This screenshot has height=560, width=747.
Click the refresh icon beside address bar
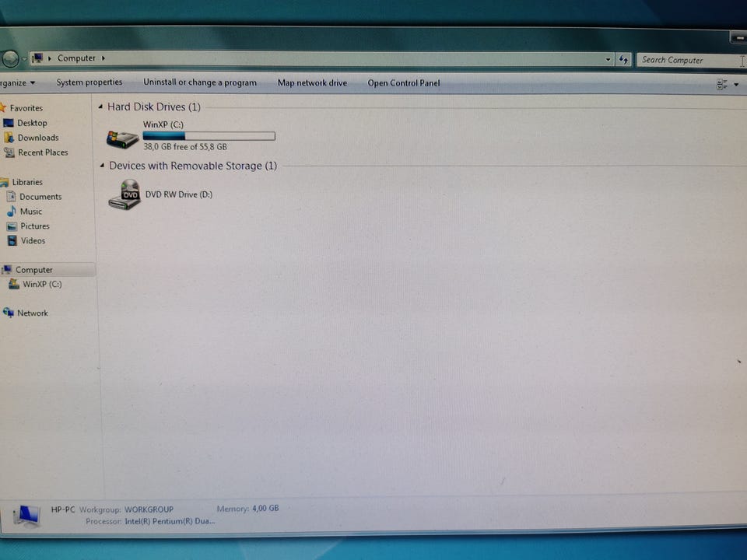click(623, 60)
